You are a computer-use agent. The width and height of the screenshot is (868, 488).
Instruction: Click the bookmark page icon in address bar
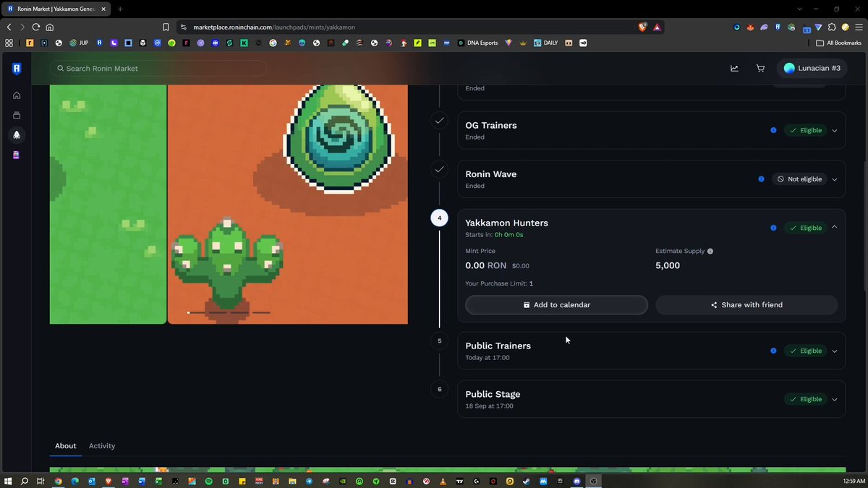tap(166, 27)
